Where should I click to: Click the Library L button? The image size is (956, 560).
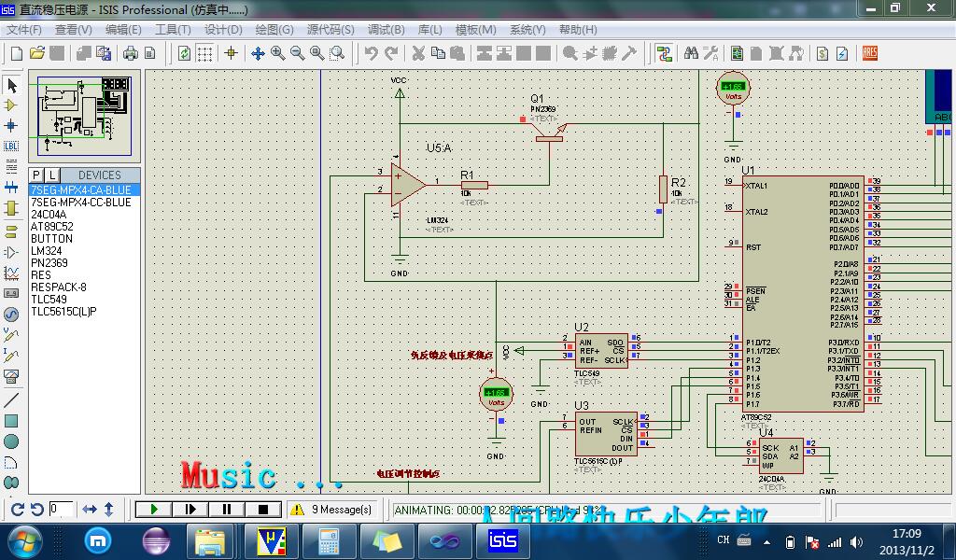52,175
